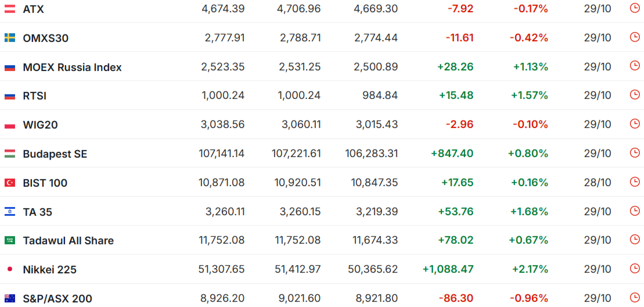
Task: Open the Tadawul All Share link
Action: click(x=68, y=241)
